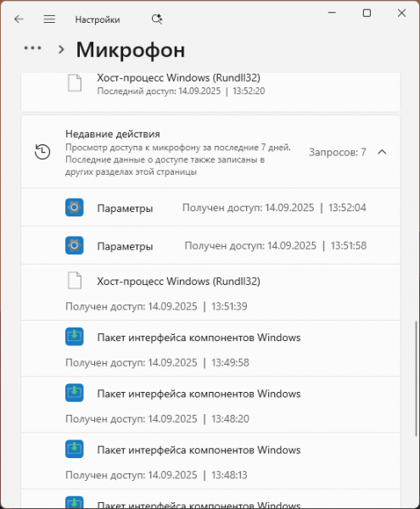Image resolution: width=420 pixels, height=509 pixels.
Task: Click Параметры label with 13:52:04
Action: [125, 209]
